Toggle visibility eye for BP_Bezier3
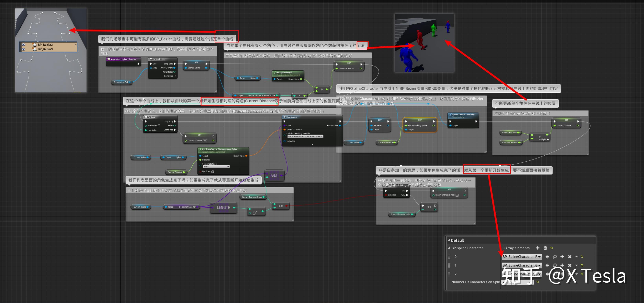The width and height of the screenshot is (644, 303). coord(24,50)
